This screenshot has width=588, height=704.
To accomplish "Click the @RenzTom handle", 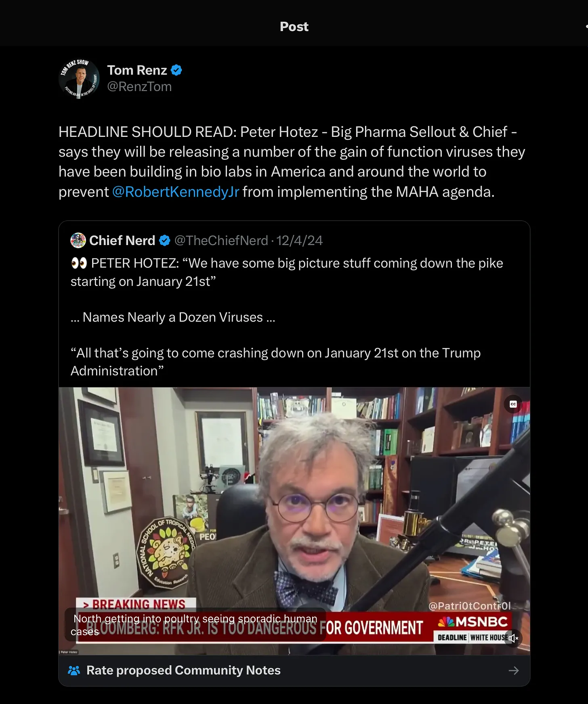I will coord(139,87).
